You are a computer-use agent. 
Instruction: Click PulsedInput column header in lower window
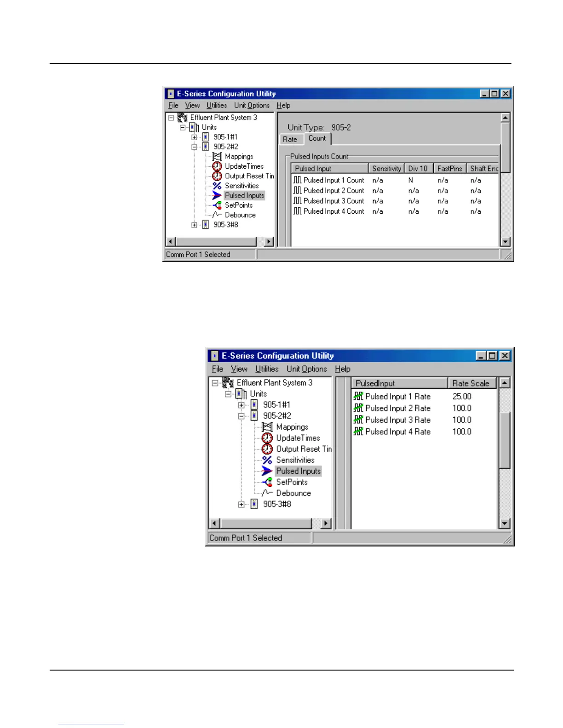pos(400,383)
